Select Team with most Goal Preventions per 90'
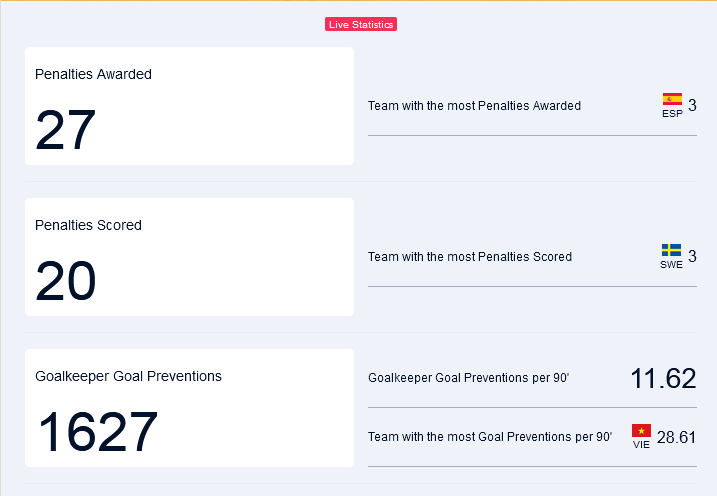 coord(532,437)
